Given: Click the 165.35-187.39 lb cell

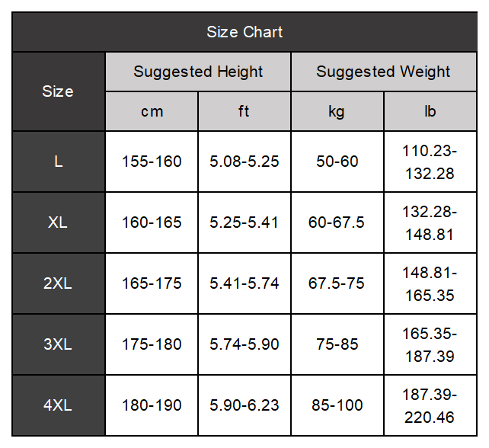Looking at the screenshot, I should 430,344.
